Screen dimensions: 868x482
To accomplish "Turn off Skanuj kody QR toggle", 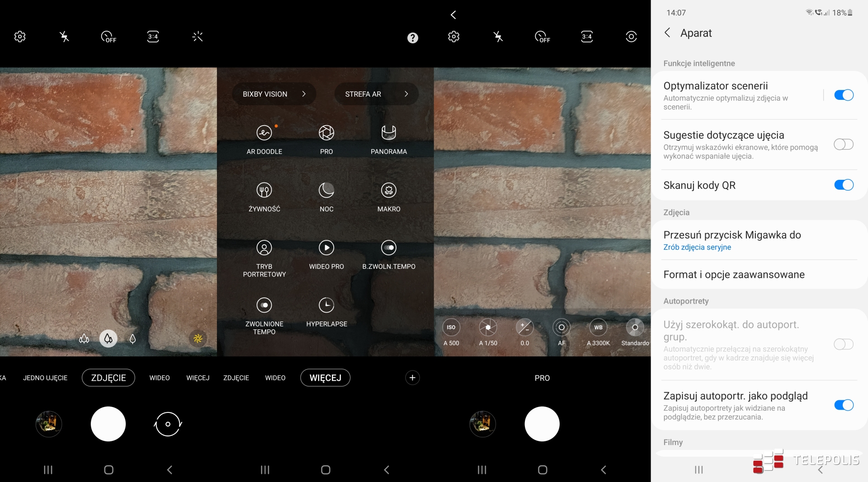I will [x=843, y=185].
